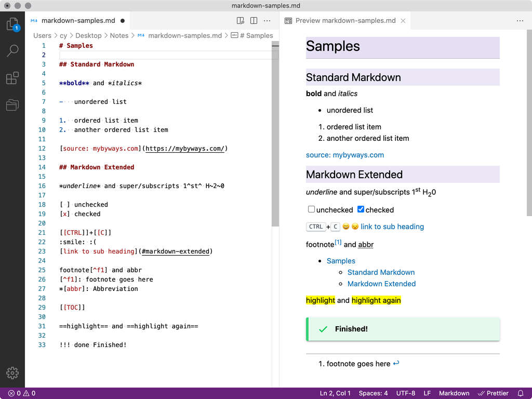This screenshot has width=532, height=399.
Task: Click the errors icon in status bar
Action: pos(11,393)
